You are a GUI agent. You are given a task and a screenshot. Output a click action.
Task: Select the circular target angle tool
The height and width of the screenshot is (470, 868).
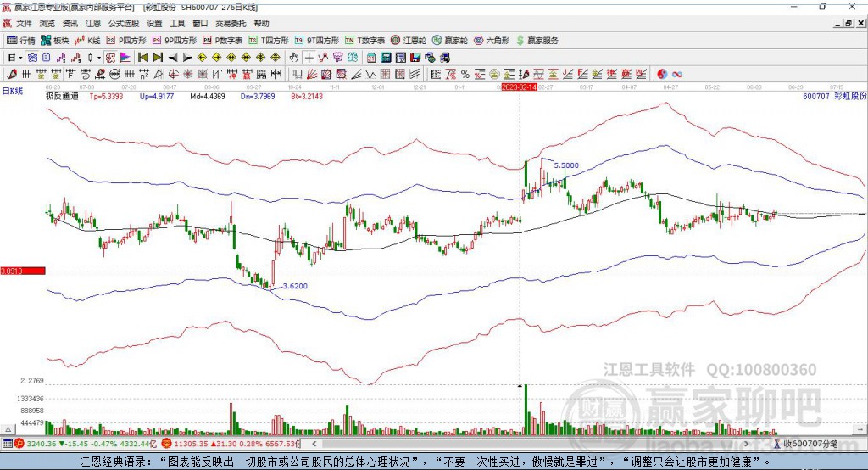(x=173, y=75)
